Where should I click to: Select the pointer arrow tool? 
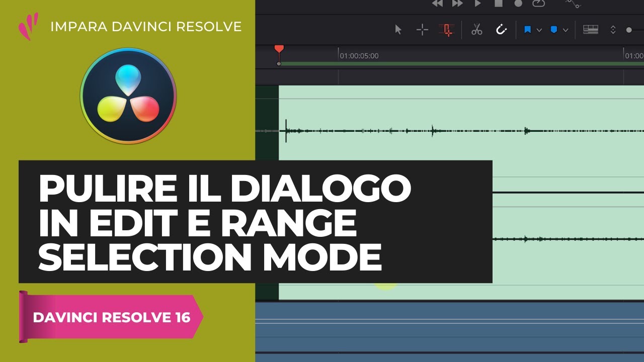pos(398,30)
